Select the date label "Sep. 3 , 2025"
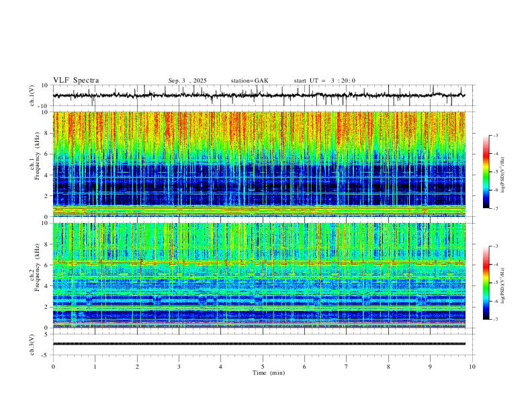 187,81
